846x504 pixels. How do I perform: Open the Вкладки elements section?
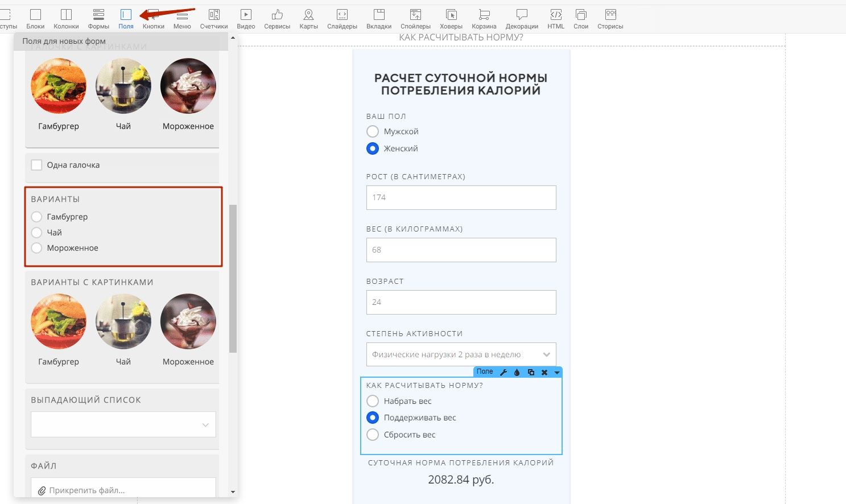[x=379, y=19]
